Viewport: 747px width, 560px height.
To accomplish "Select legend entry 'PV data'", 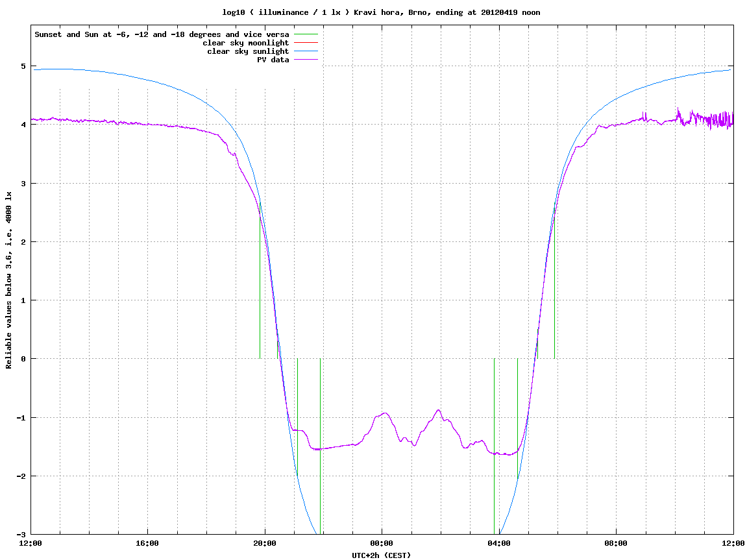I will pos(273,60).
